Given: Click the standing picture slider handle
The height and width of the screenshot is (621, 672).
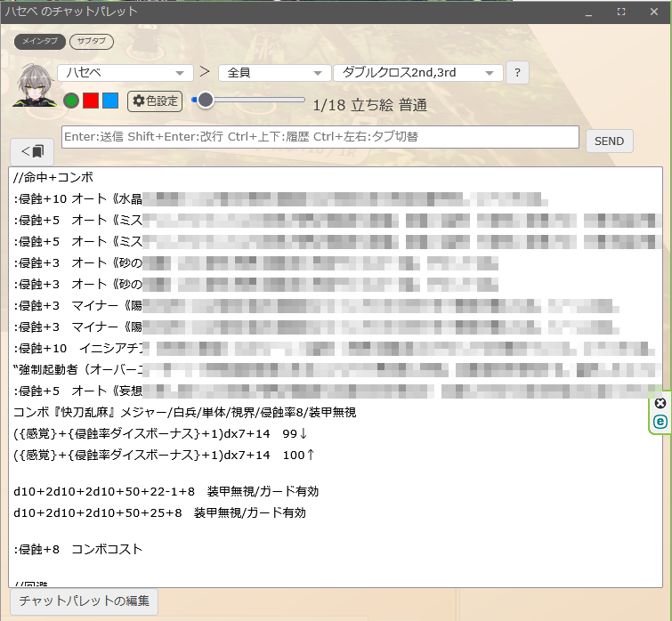Looking at the screenshot, I should 205,101.
